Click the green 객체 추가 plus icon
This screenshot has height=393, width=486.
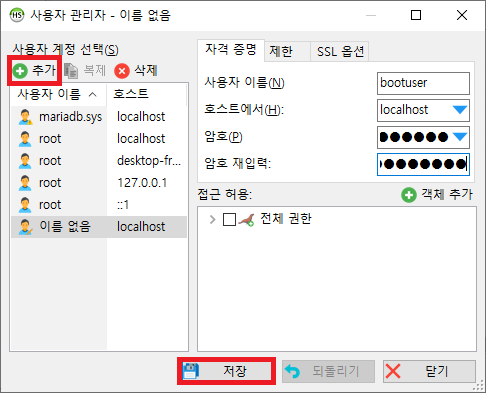click(409, 195)
